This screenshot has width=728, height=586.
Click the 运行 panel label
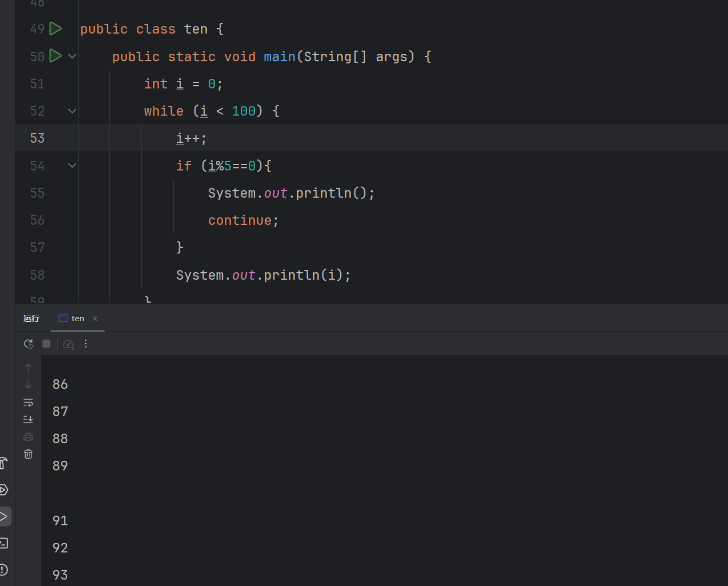click(x=31, y=319)
